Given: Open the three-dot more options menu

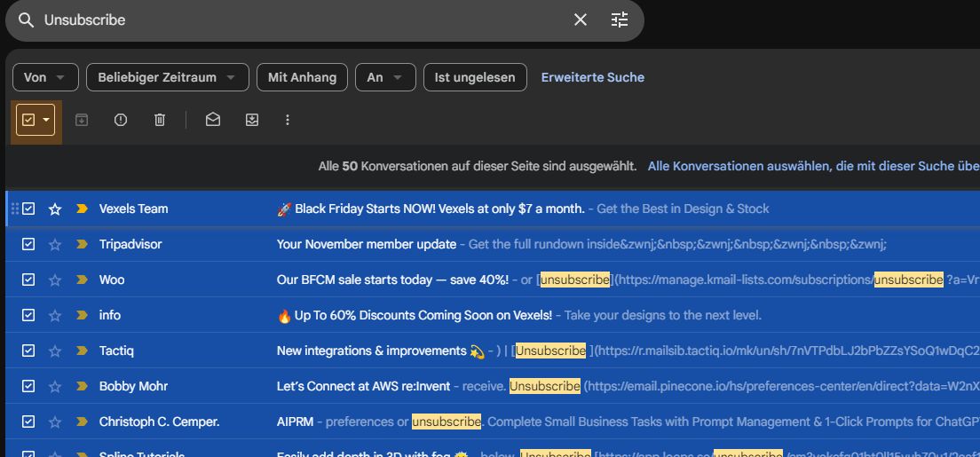Looking at the screenshot, I should 288,120.
